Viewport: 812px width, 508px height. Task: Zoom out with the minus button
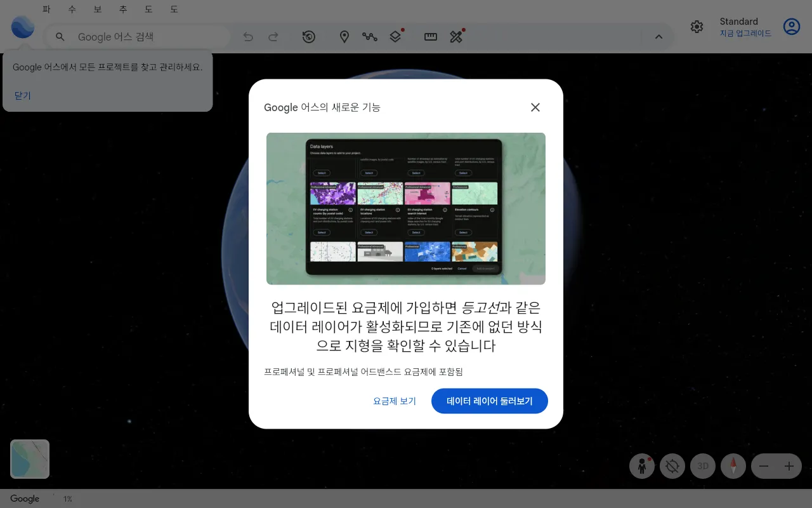coord(764,466)
